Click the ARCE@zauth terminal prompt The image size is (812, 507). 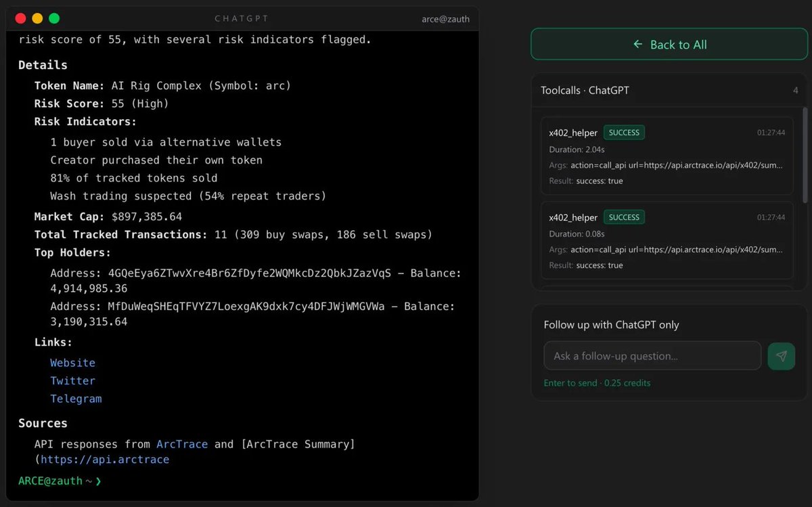click(x=60, y=481)
